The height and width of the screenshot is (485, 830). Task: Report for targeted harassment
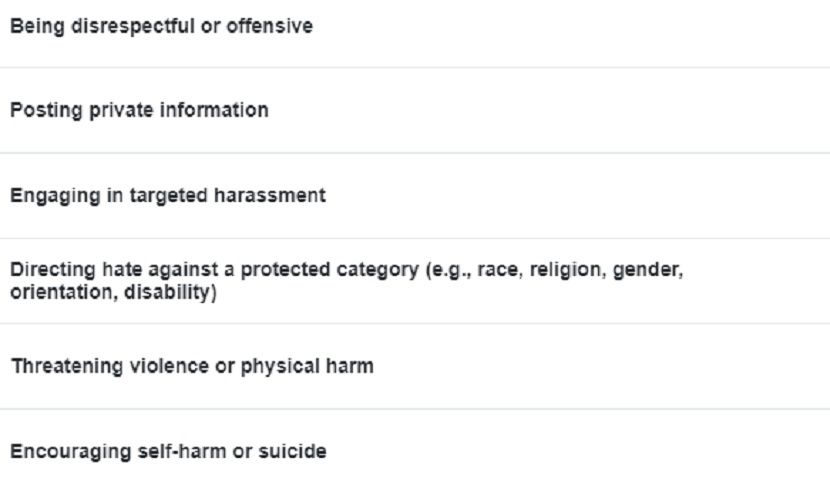tap(415, 196)
